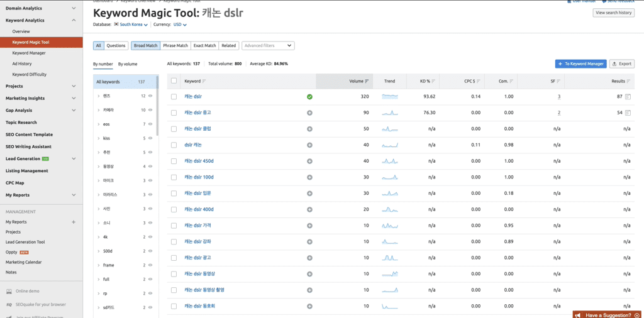Open Topic Research in sidebar
The width and height of the screenshot is (644, 318).
[21, 123]
